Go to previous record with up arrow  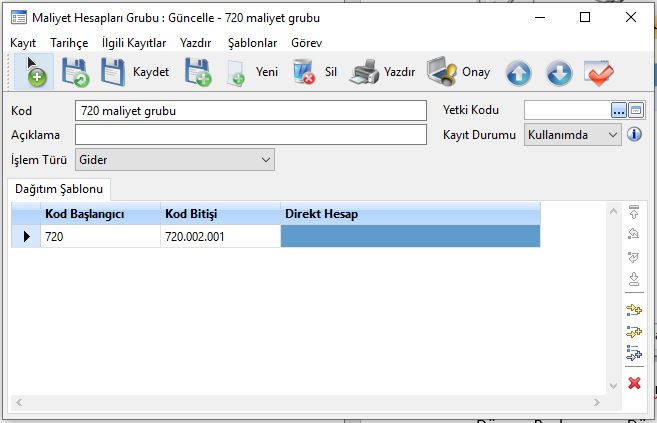[x=518, y=73]
